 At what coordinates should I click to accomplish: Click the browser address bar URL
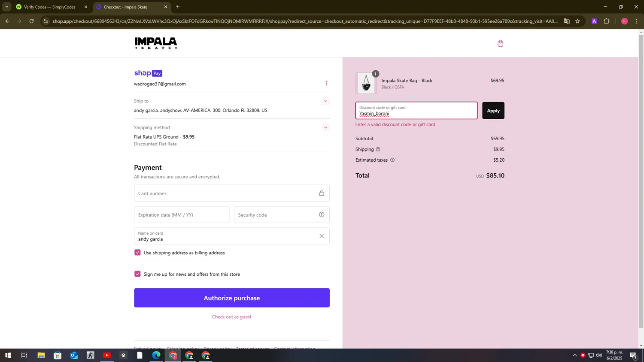(305, 21)
